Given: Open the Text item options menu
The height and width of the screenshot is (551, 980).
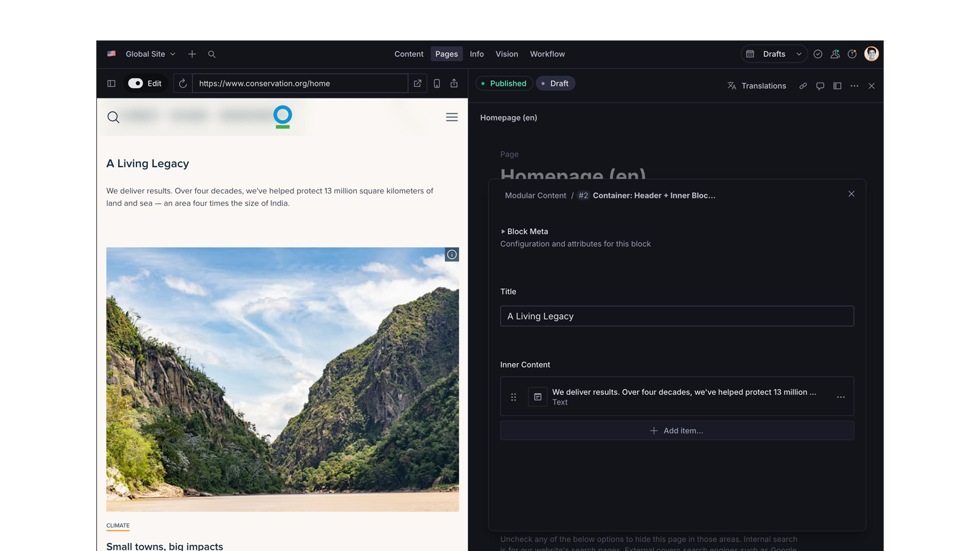Looking at the screenshot, I should [x=841, y=397].
